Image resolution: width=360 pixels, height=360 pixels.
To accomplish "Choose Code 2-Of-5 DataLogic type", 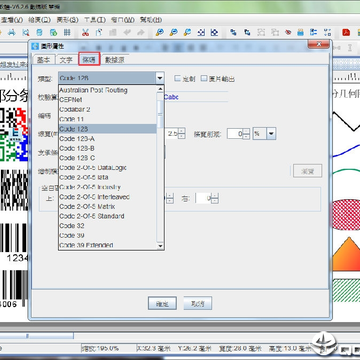I will (107, 168).
